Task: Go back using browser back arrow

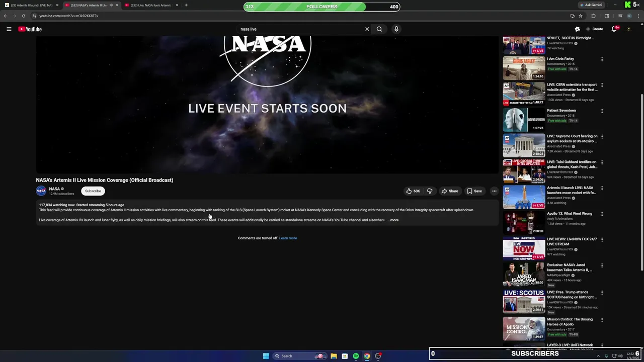Action: tap(6, 16)
